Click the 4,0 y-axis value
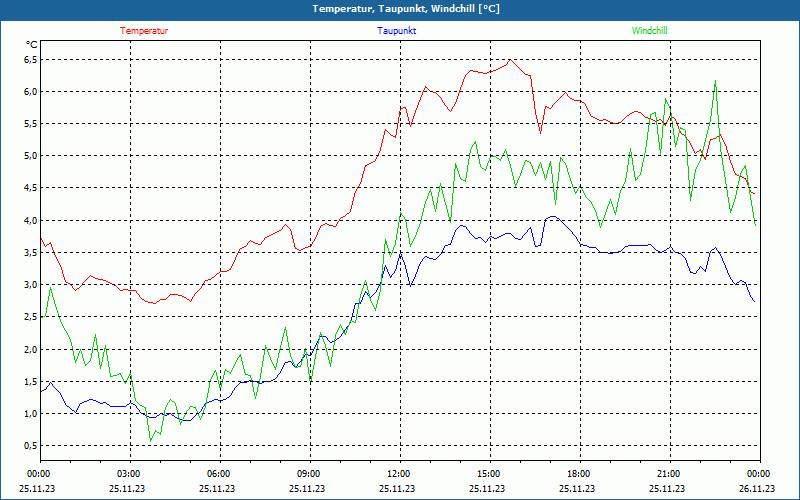 [x=31, y=220]
